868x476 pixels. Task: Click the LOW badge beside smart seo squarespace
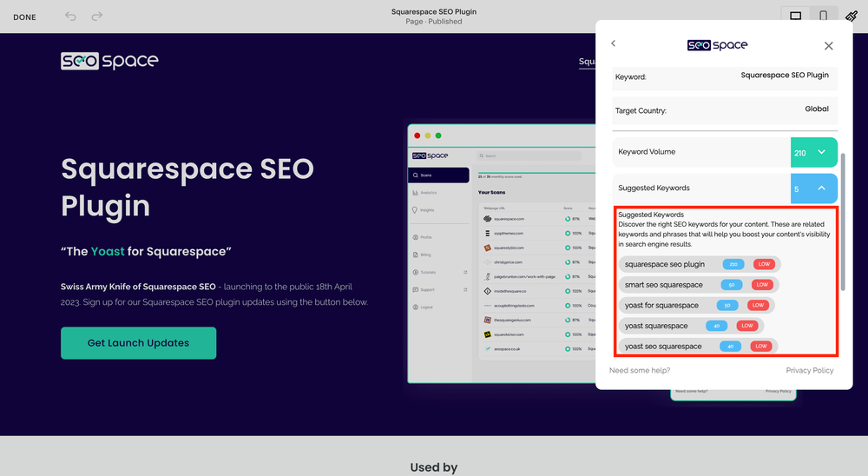tap(762, 285)
